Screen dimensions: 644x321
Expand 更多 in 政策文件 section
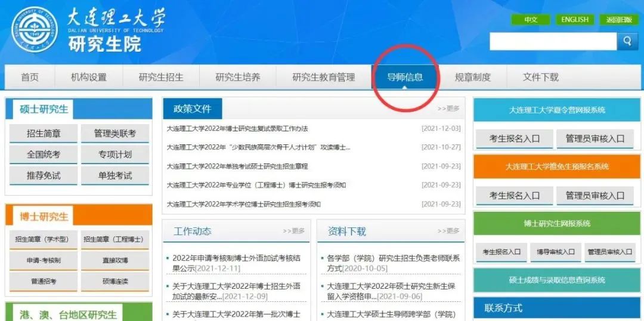[x=448, y=109]
